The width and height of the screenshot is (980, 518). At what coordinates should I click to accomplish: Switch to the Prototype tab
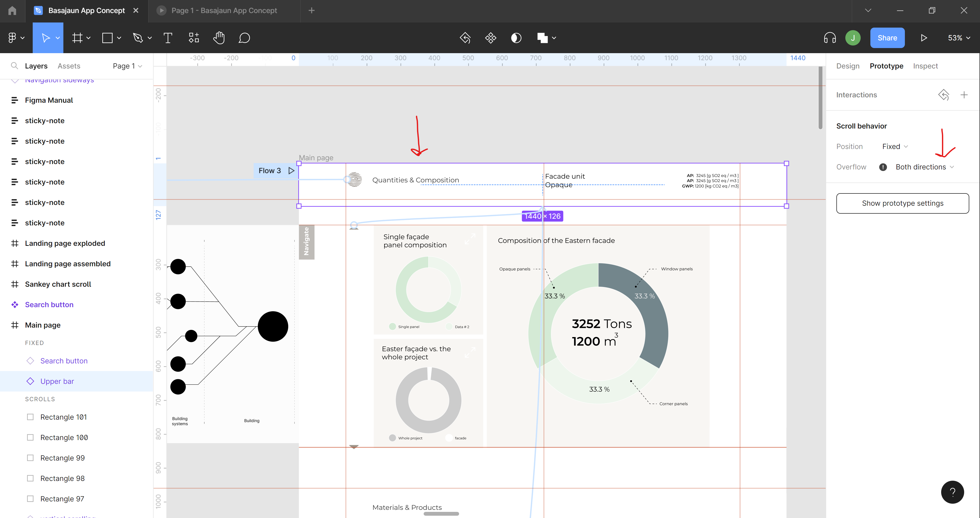(x=886, y=66)
